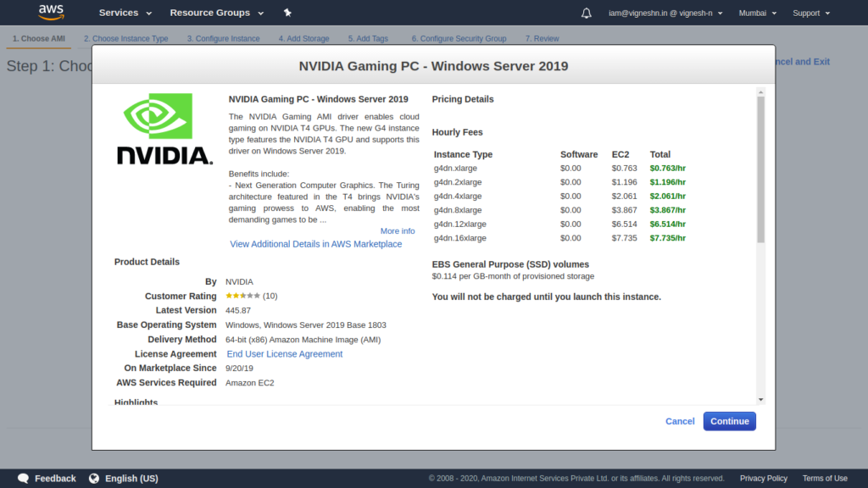Click the Hourly Fees heading
This screenshot has height=488, width=868.
(457, 132)
